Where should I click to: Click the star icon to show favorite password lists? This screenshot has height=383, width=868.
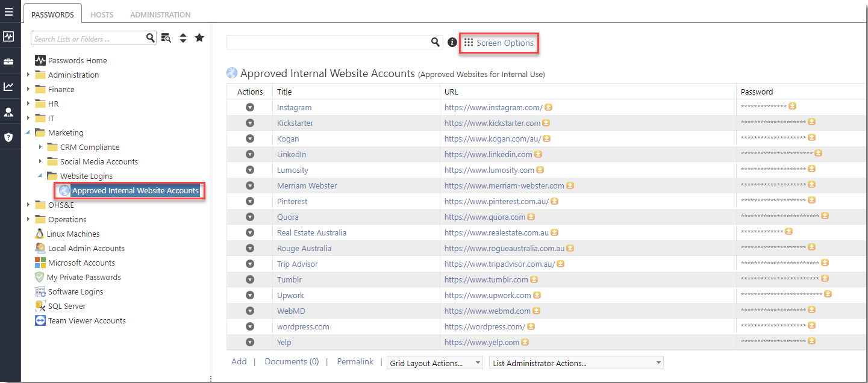click(199, 37)
